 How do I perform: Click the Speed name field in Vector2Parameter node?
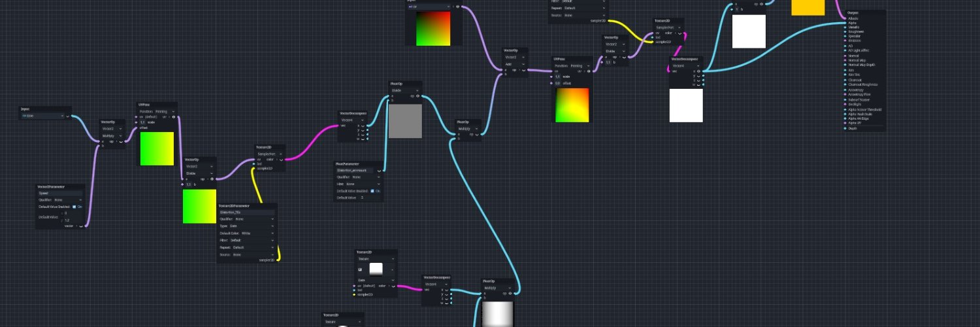(61, 194)
